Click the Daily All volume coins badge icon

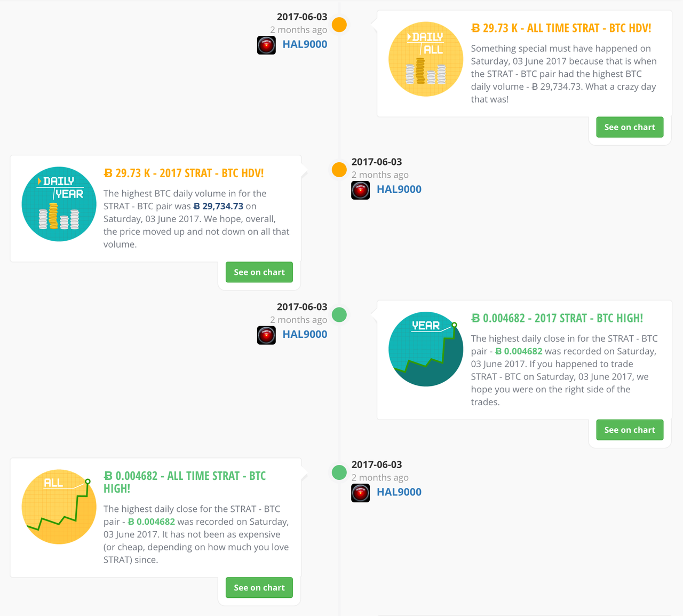pos(426,59)
